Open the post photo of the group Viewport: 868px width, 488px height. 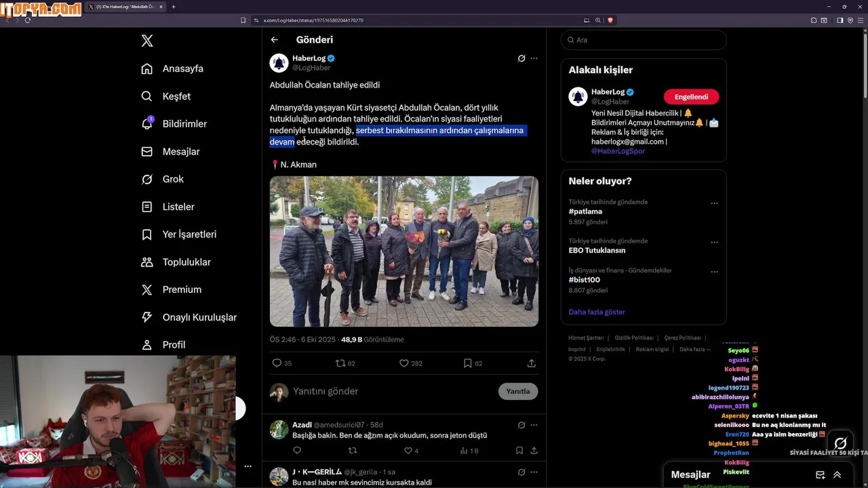(404, 251)
